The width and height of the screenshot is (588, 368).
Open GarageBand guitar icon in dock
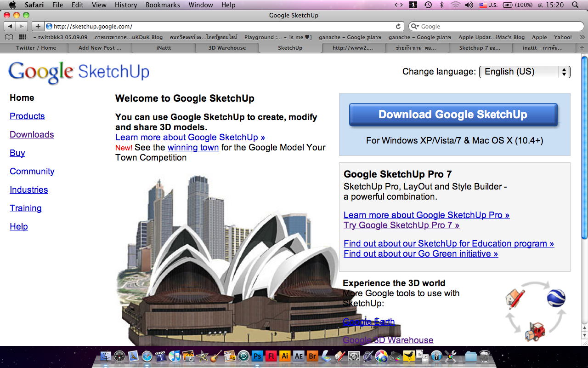[216, 356]
